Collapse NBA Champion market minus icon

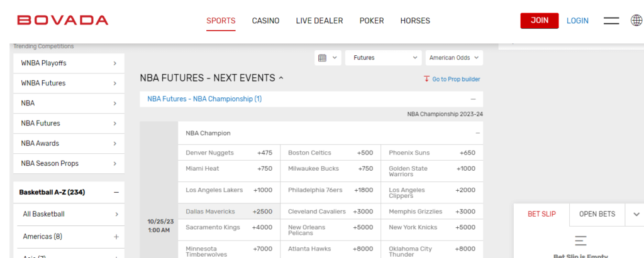477,133
